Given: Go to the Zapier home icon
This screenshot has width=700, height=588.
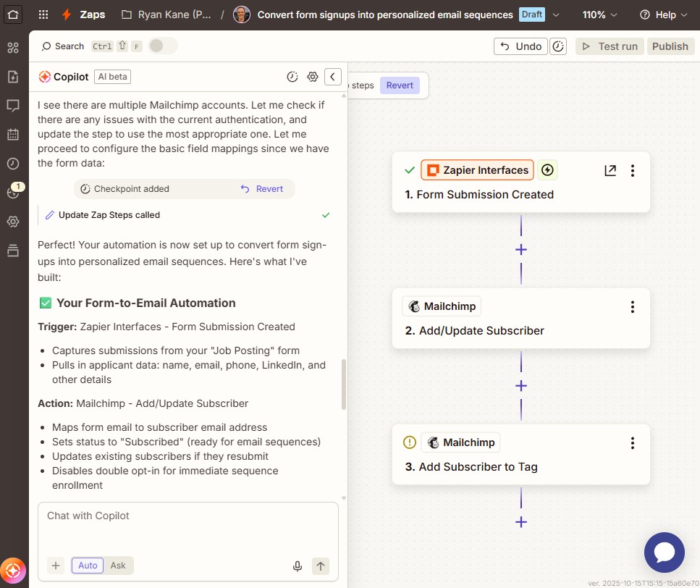Looking at the screenshot, I should point(13,14).
